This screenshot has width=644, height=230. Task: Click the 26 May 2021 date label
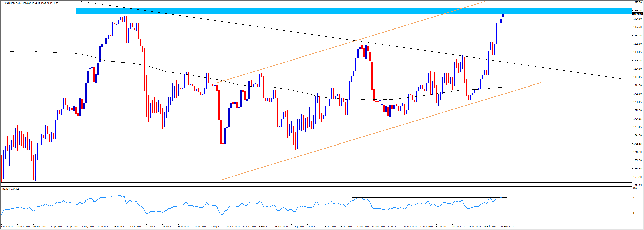[121, 227]
